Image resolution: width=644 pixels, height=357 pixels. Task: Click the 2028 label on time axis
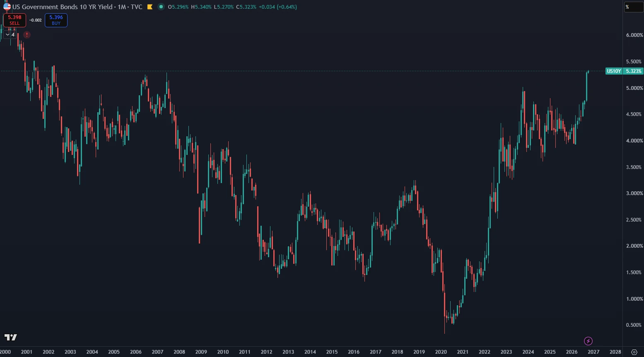615,352
